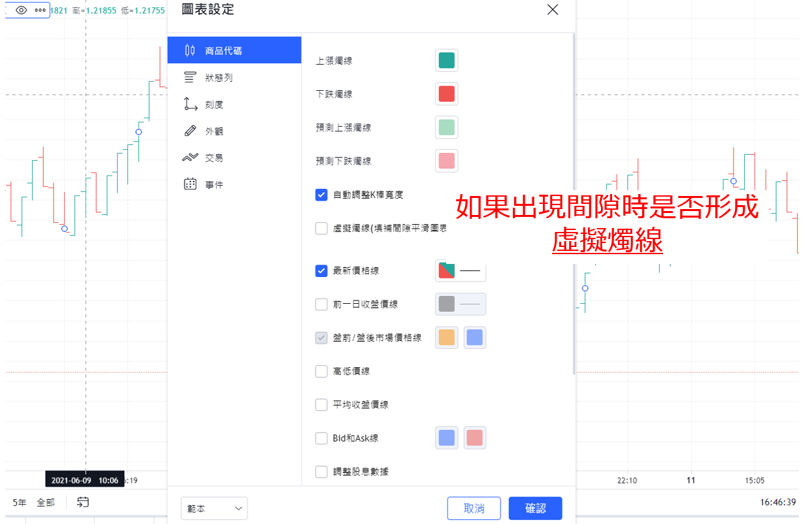Enable 虛擬燭線 gap-fill checkbox
812x524 pixels.
[321, 228]
